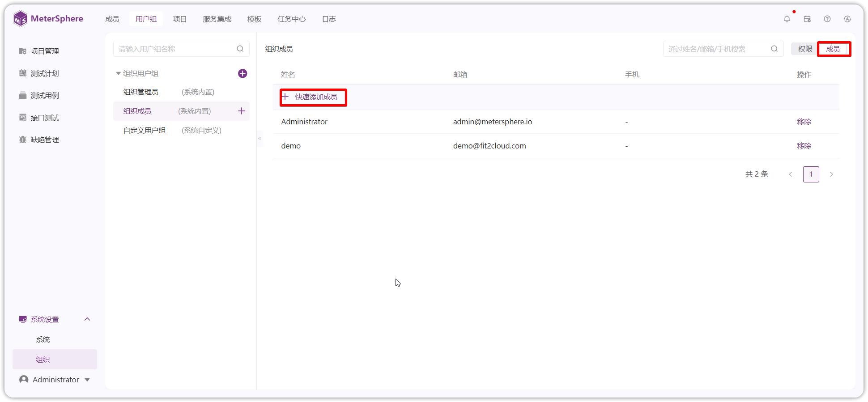Collapse the user group side panel

point(260,139)
